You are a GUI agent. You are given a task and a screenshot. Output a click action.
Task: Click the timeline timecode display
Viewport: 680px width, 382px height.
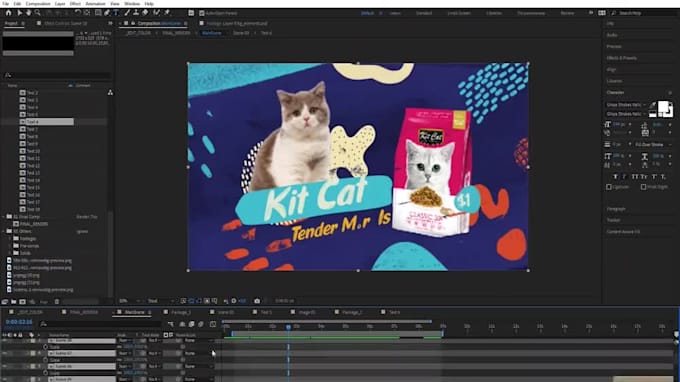click(x=19, y=322)
